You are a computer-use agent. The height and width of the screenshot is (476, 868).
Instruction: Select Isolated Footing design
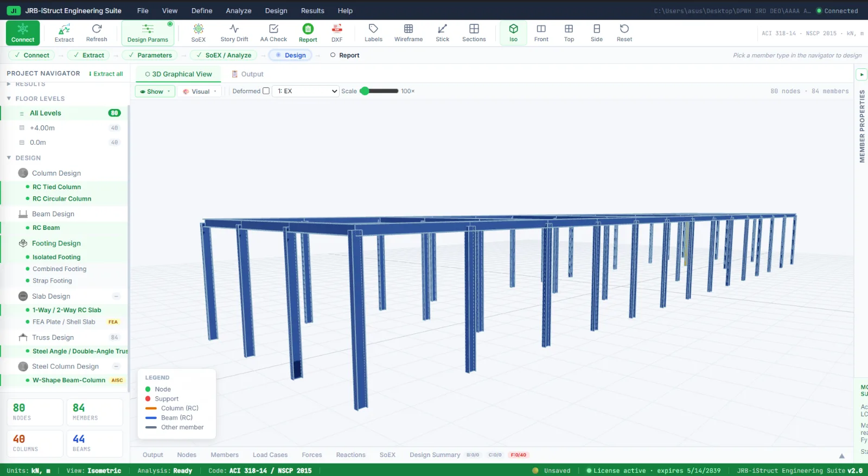(56, 257)
